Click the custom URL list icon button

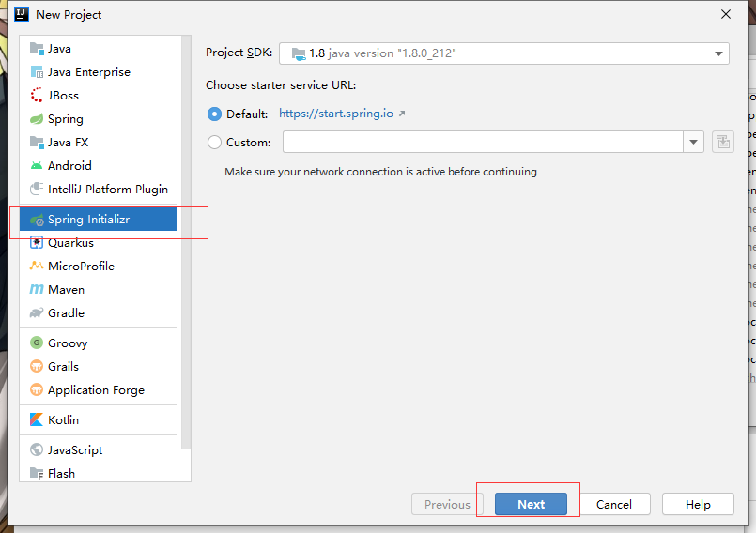tap(723, 143)
